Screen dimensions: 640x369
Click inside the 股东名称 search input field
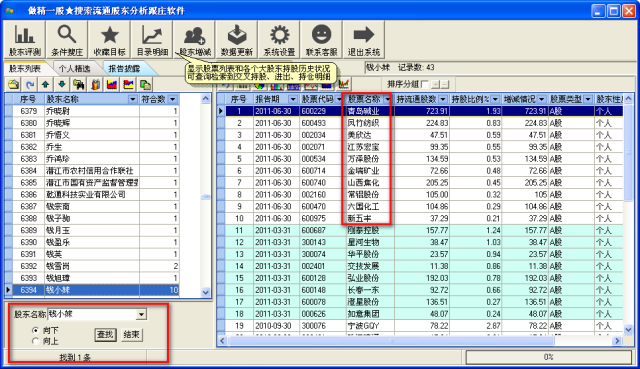tap(93, 314)
